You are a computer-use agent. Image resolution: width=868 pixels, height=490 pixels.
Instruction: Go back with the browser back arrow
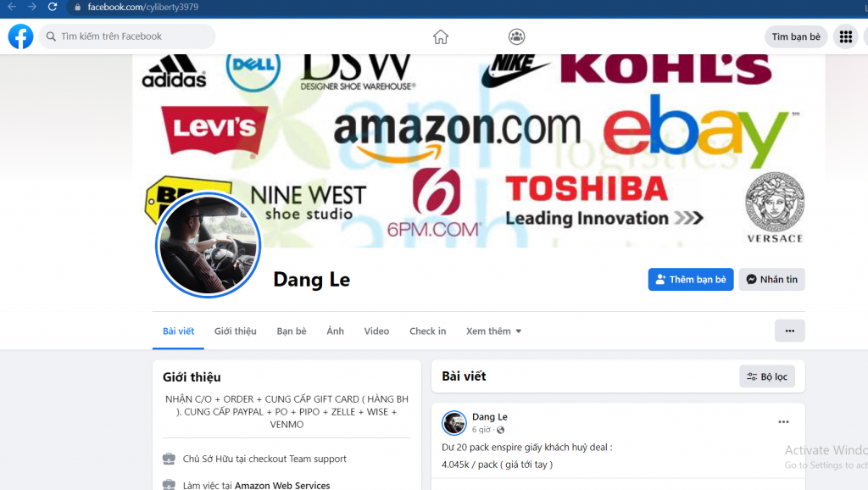12,7
